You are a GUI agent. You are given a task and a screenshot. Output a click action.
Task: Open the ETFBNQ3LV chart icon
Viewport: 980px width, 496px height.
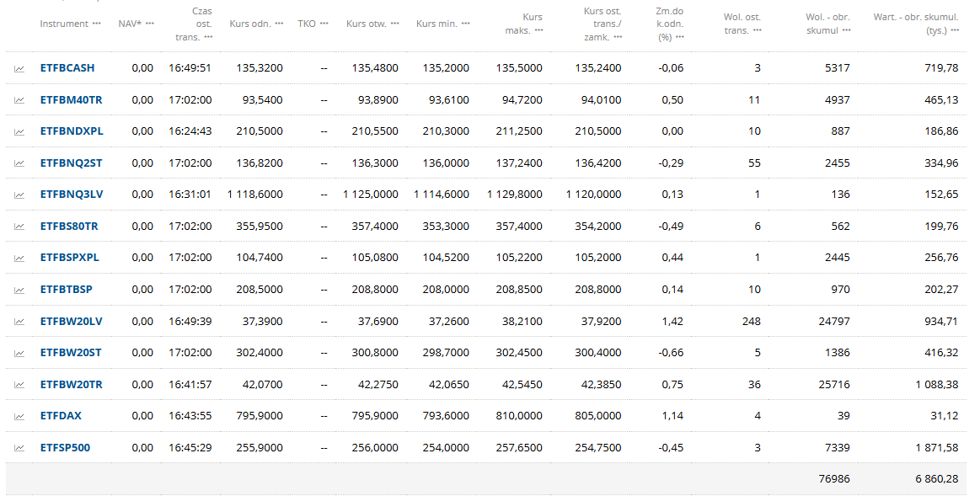tap(19, 195)
